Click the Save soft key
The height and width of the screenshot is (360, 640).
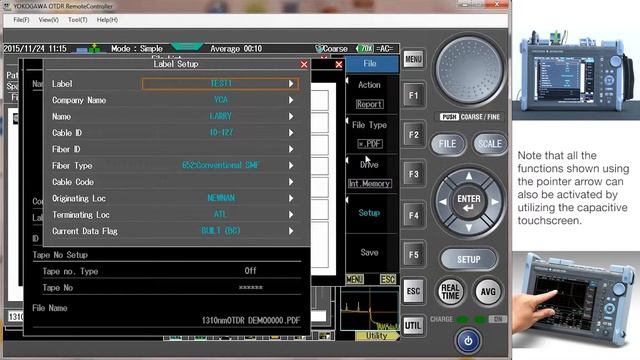click(370, 253)
